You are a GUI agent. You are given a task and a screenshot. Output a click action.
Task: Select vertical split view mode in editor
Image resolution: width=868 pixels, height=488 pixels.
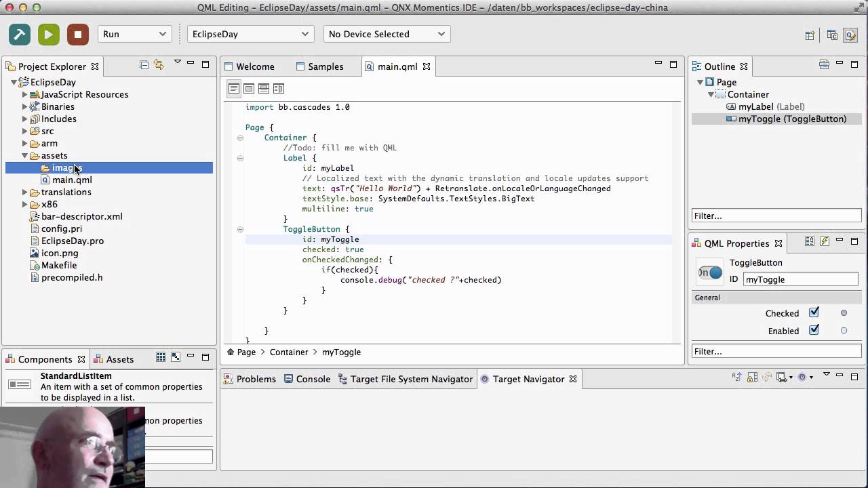pos(279,88)
